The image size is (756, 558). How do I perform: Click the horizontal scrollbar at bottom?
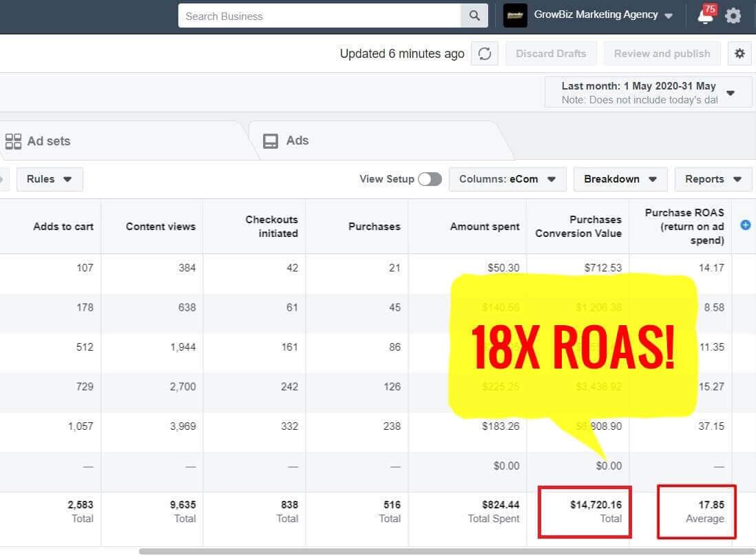click(441, 551)
